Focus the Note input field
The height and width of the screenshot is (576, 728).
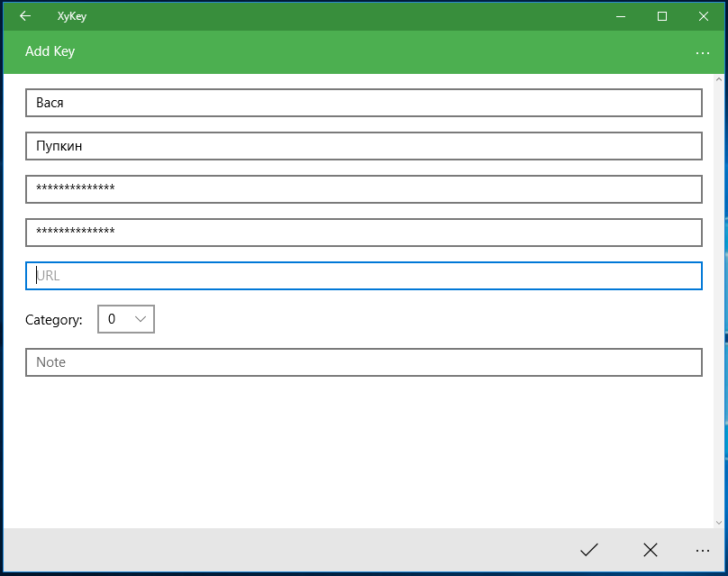coord(363,362)
